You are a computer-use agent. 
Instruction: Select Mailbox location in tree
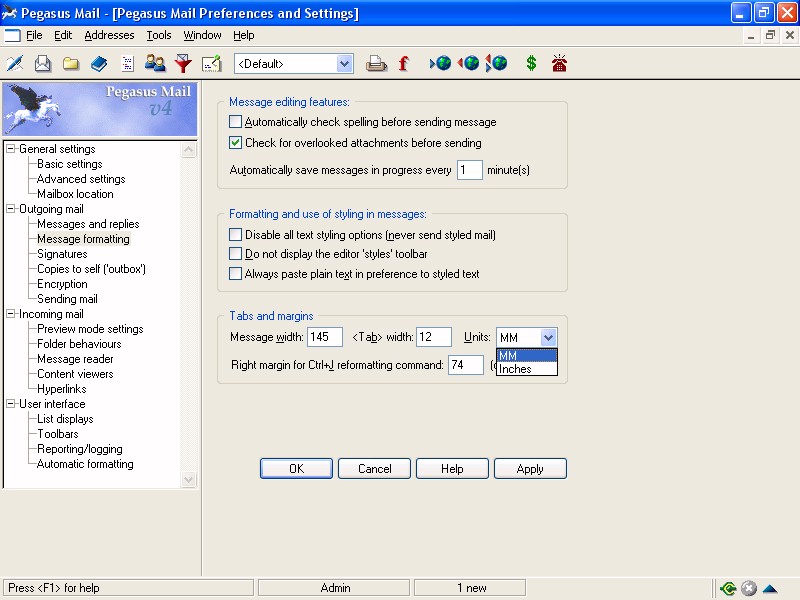coord(75,194)
